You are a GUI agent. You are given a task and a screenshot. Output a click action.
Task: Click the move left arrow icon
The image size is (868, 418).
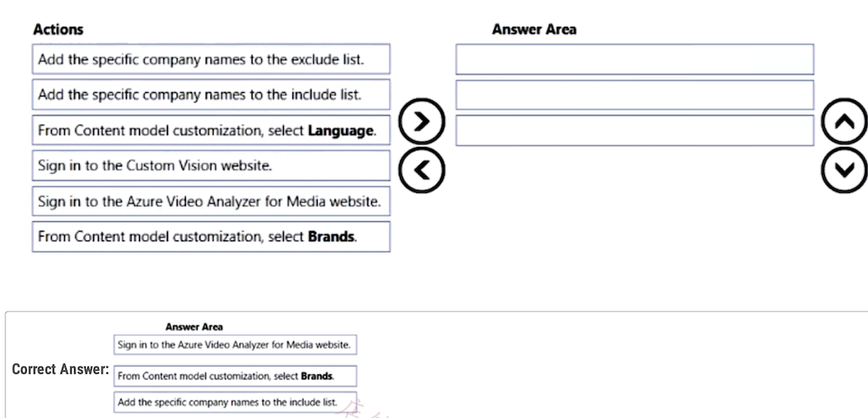[x=422, y=170]
